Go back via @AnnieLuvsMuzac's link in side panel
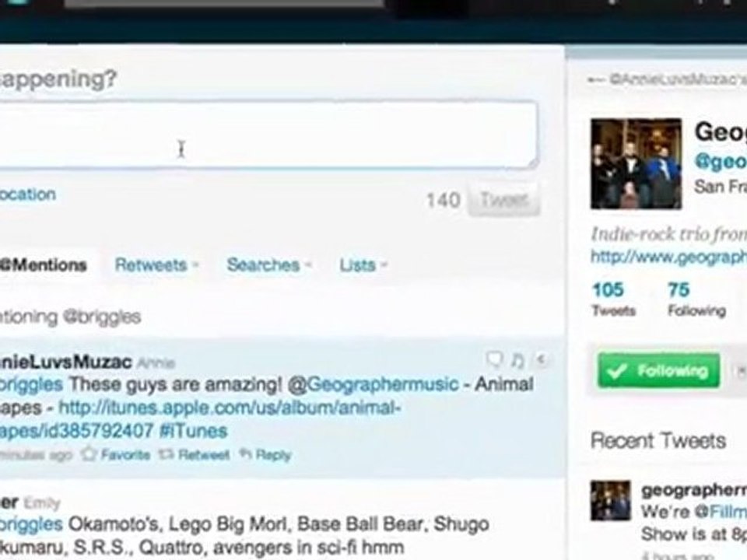Screen dimensions: 747x560 667,79
